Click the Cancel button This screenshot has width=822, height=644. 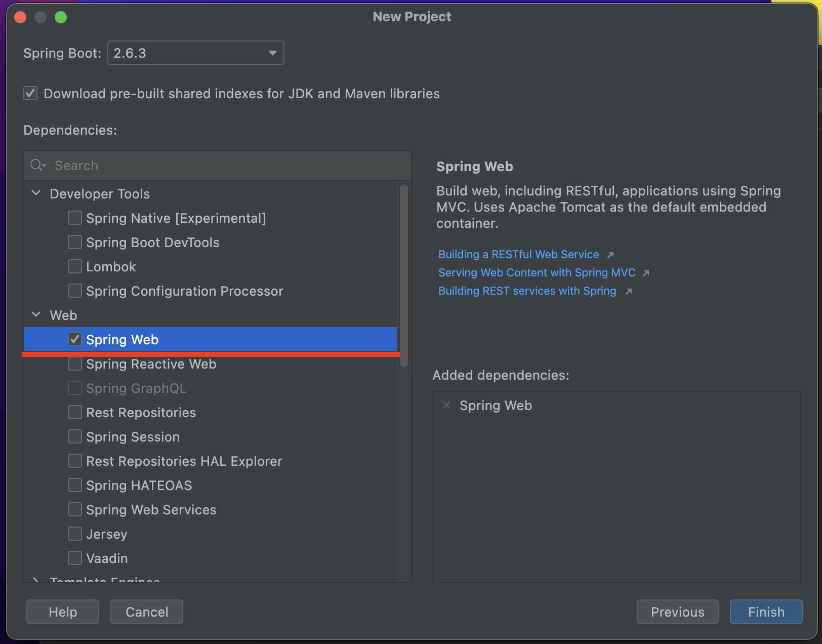pos(147,612)
